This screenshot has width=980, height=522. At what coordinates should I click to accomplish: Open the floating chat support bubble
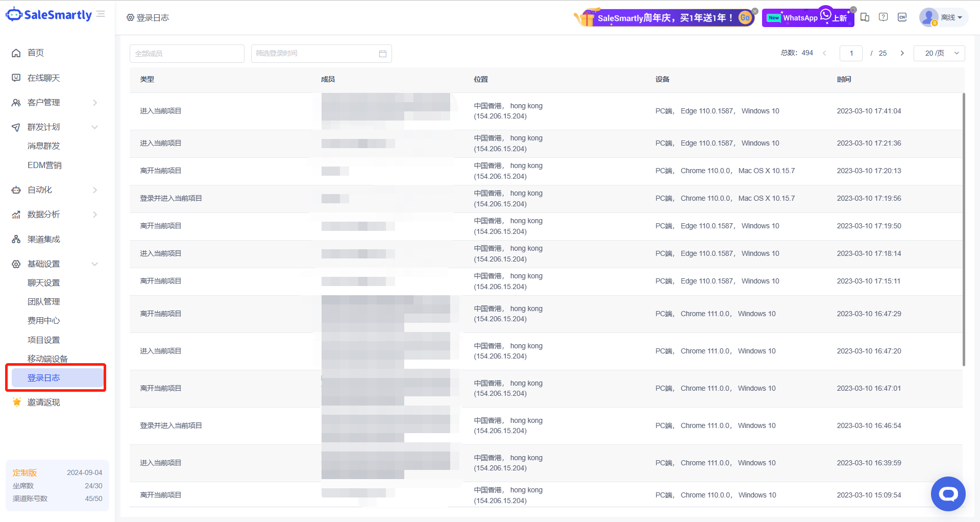948,493
